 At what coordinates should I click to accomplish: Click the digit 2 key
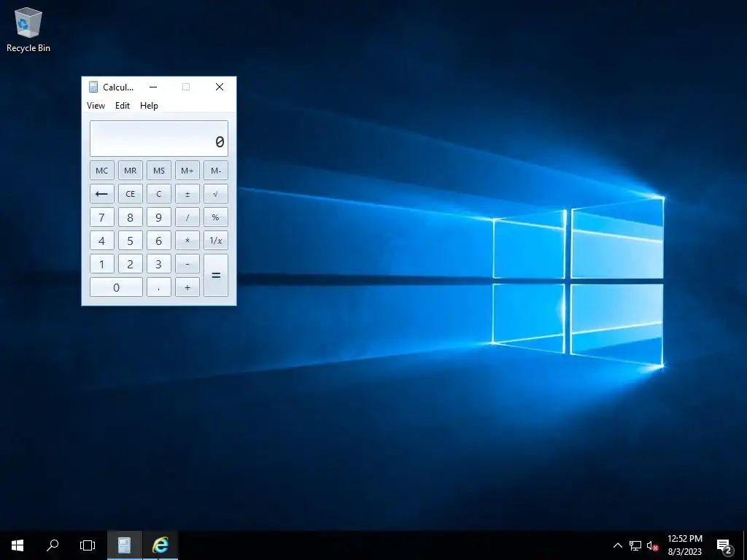pos(130,264)
